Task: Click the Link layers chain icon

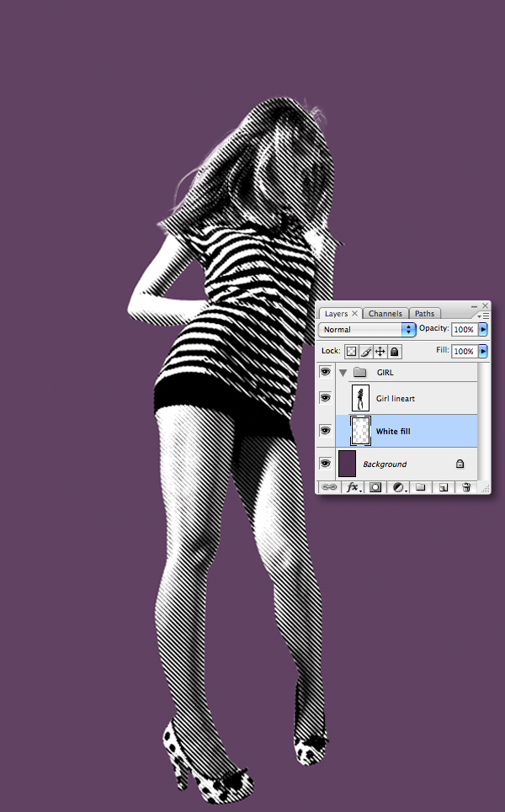Action: [x=329, y=487]
